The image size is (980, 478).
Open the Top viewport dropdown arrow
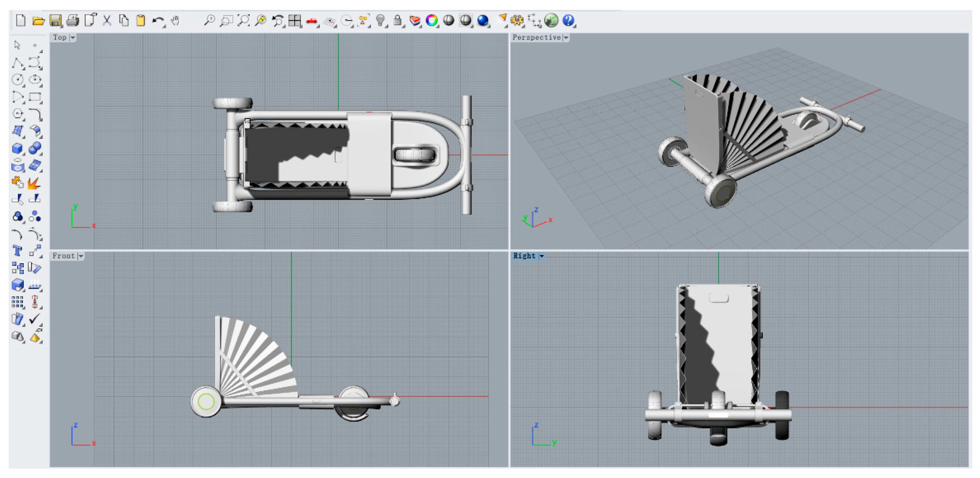73,38
